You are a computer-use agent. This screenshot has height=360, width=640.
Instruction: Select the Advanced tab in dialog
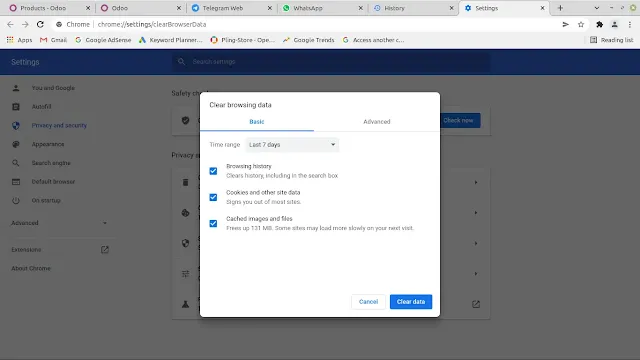tap(377, 122)
